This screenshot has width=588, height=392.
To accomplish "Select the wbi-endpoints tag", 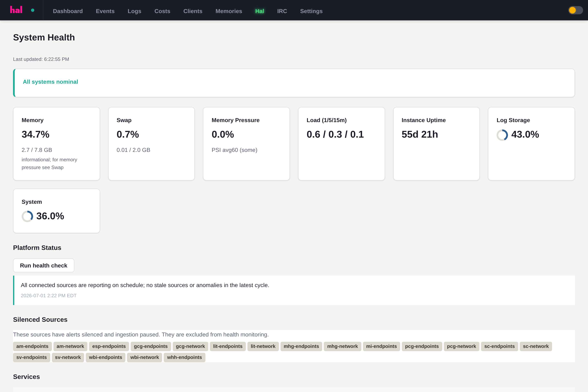I will 106,357.
